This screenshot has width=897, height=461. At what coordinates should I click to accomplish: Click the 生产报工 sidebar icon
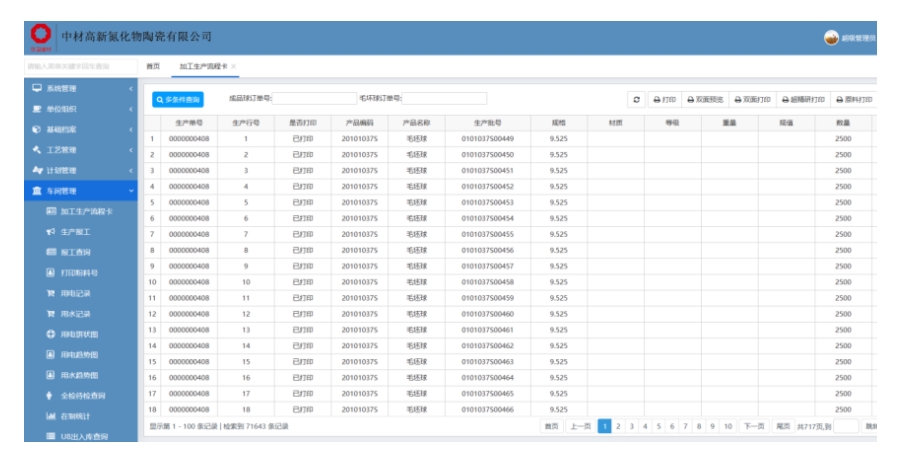click(x=51, y=232)
